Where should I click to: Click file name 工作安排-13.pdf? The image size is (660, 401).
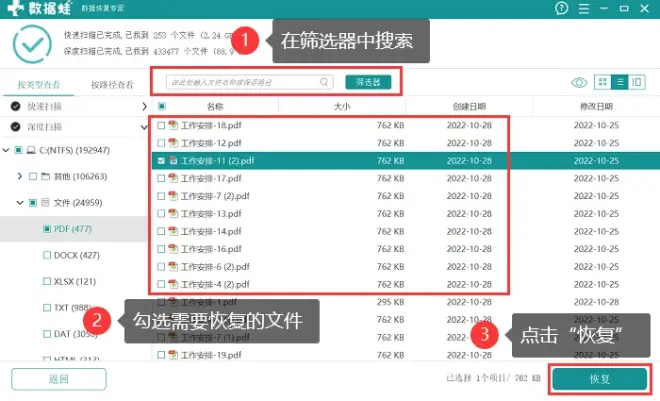pos(211,214)
